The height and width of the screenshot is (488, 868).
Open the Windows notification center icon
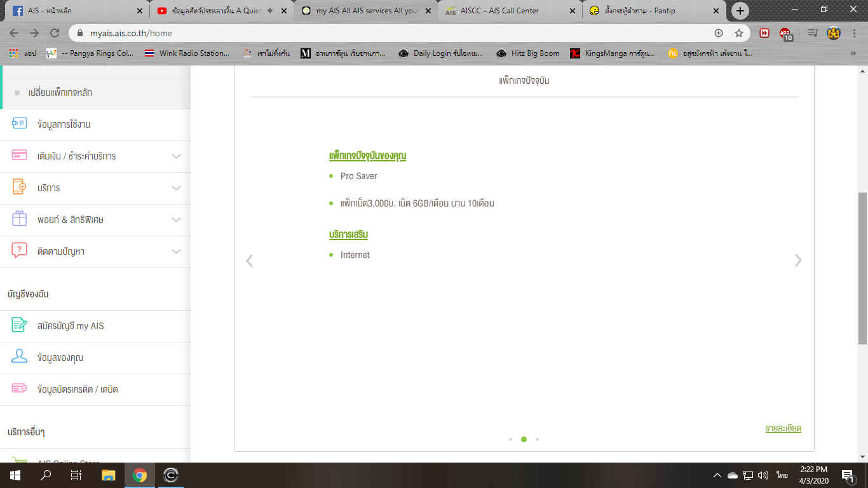(x=847, y=475)
